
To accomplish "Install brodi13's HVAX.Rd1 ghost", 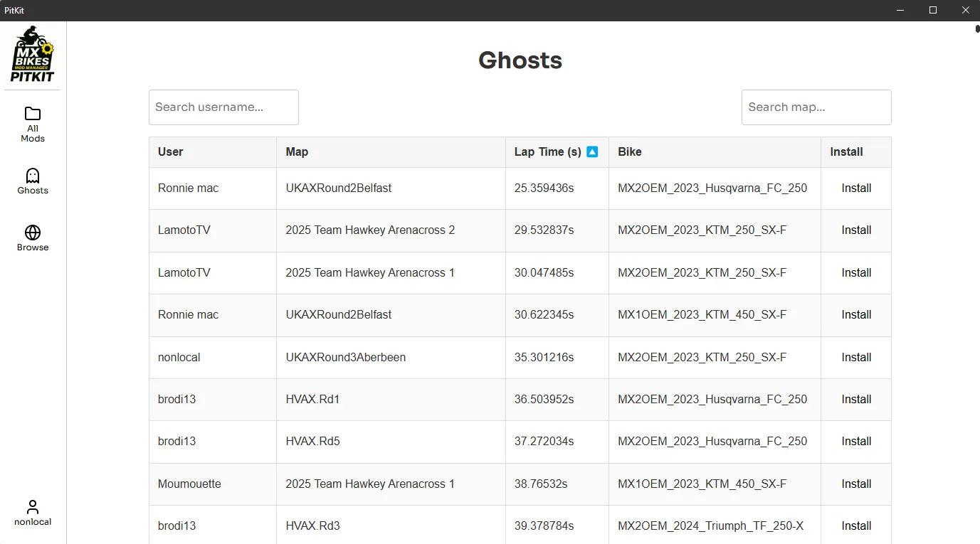I will (856, 400).
